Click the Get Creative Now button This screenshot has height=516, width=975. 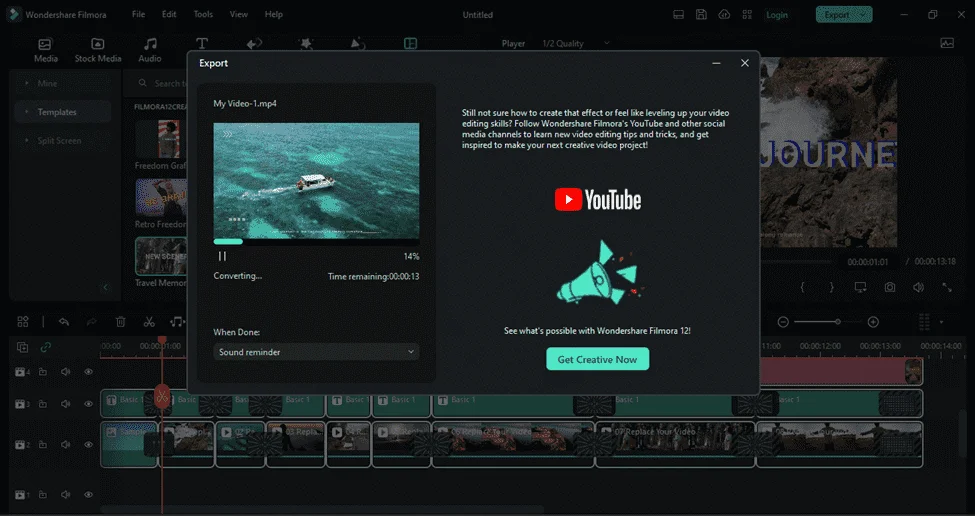[x=598, y=359]
